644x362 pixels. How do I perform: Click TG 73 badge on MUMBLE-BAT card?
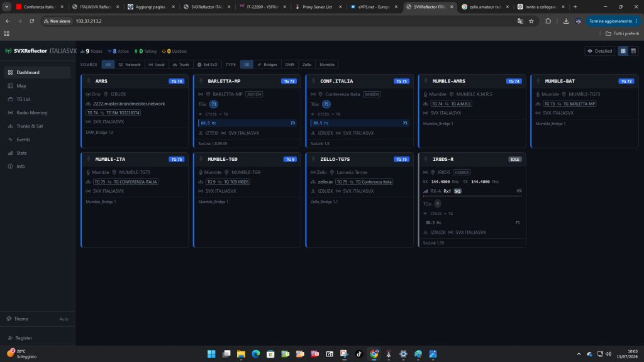[626, 81]
